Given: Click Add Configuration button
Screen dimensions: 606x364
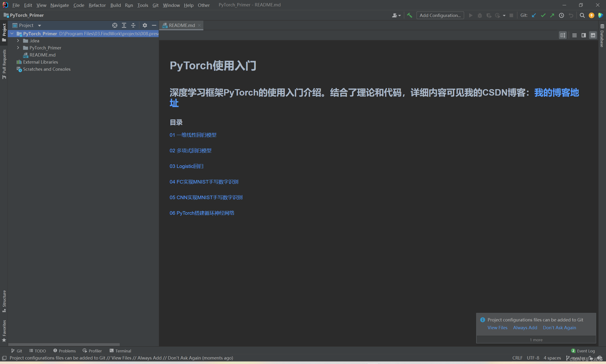Looking at the screenshot, I should coord(440,15).
